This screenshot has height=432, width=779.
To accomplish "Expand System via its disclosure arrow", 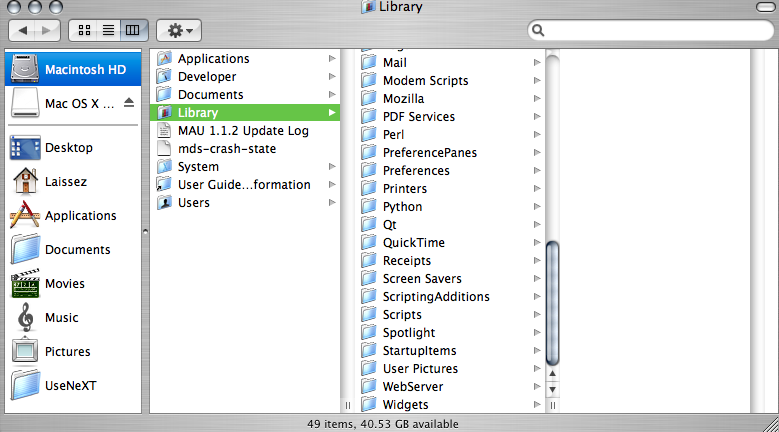I will (x=332, y=166).
